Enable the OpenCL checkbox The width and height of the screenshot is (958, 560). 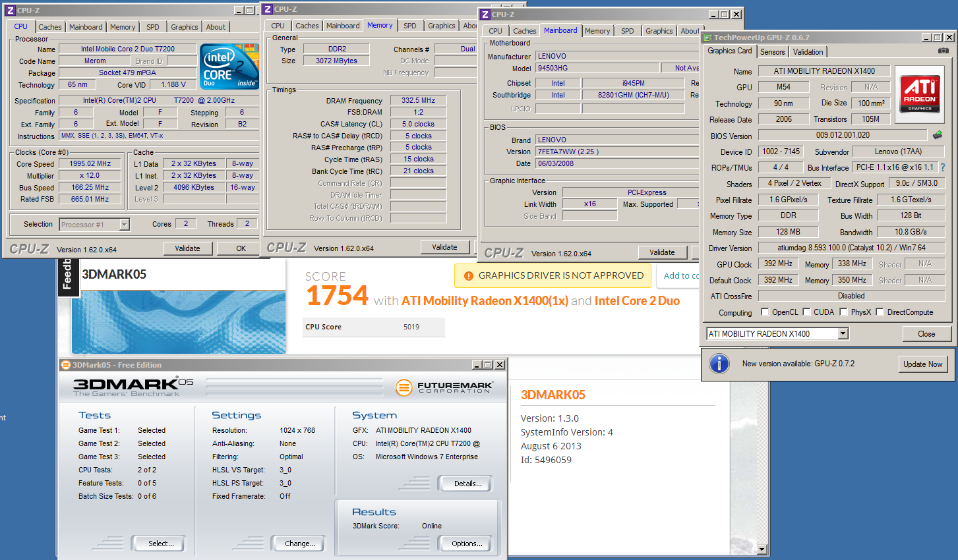click(x=765, y=312)
